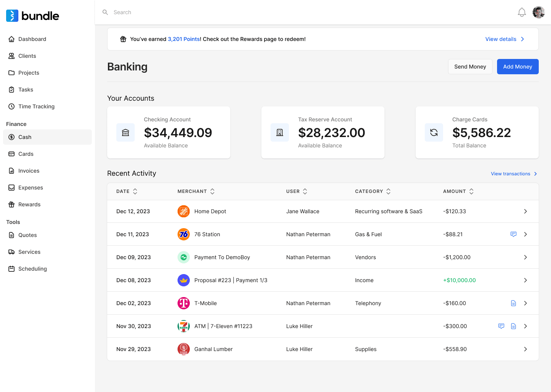
Task: Navigate to the Rewards page in sidebar
Action: click(29, 204)
